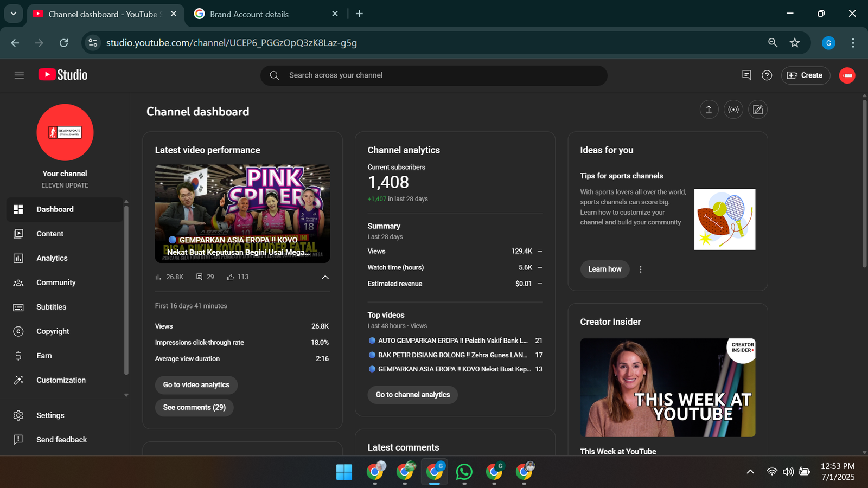Open the three-dot menu beside Learn how
The height and width of the screenshot is (488, 868).
pos(641,269)
